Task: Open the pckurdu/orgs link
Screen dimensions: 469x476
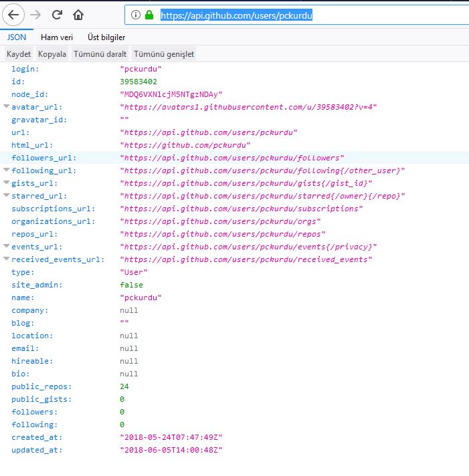Action: coord(220,221)
